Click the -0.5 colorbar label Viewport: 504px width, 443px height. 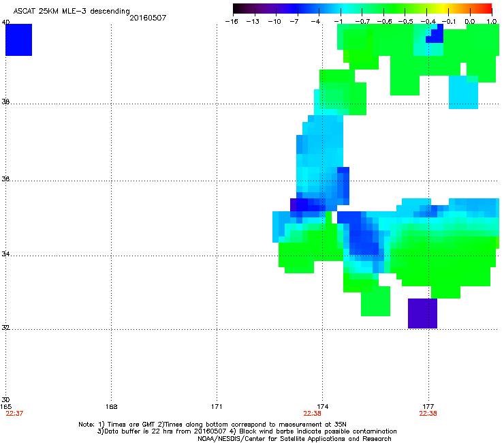[406, 22]
